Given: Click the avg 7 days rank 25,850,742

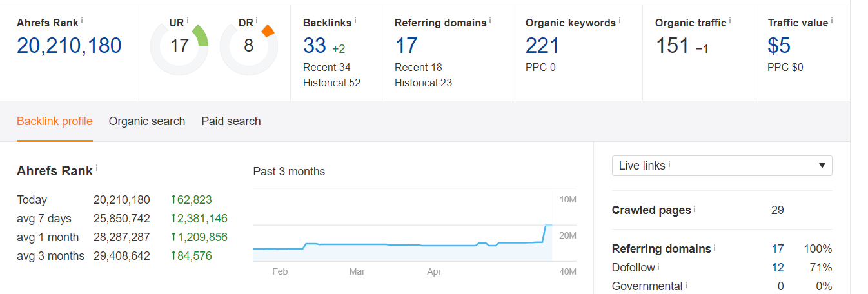Looking at the screenshot, I should 122,219.
